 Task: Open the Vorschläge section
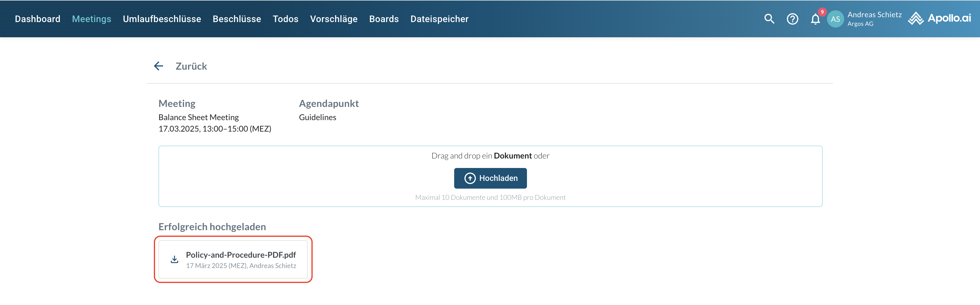pyautogui.click(x=334, y=19)
